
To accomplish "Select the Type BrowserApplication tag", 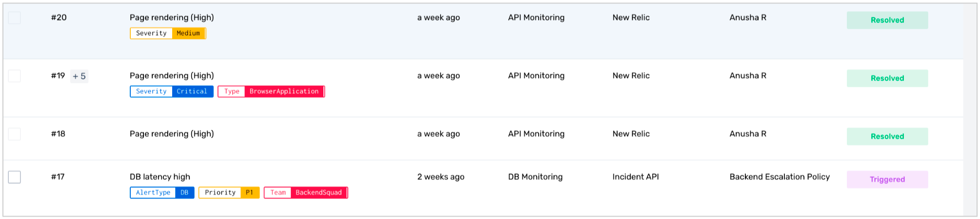I will (271, 91).
